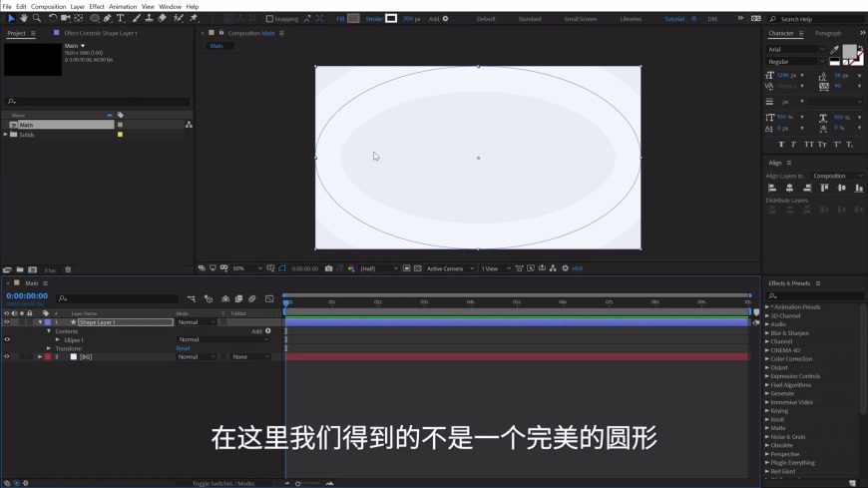Click the faux bold T icon
The width and height of the screenshot is (868, 488).
(781, 145)
